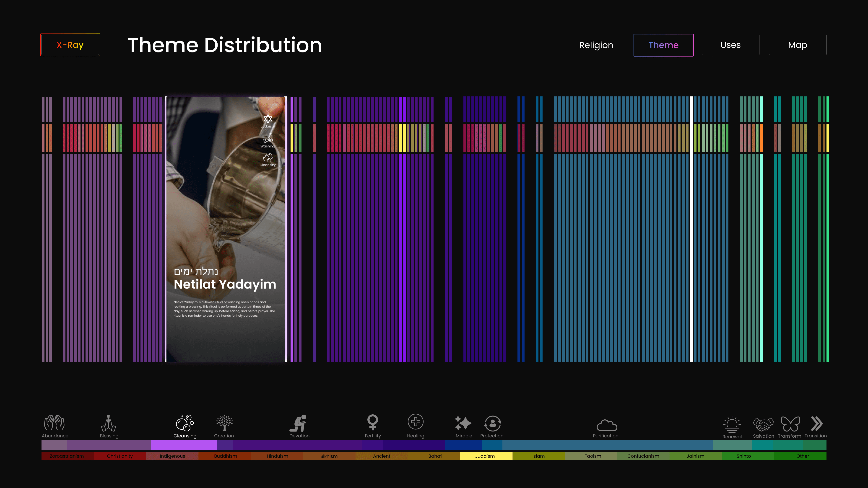Image resolution: width=868 pixels, height=488 pixels.
Task: Switch to the Religion view tab
Action: [596, 45]
